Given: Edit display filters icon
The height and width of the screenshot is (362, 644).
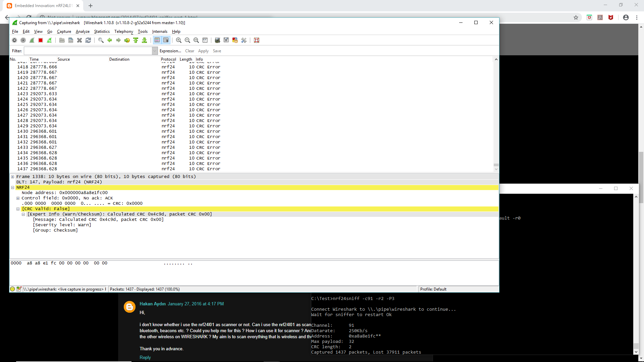Looking at the screenshot, I should coord(226,40).
